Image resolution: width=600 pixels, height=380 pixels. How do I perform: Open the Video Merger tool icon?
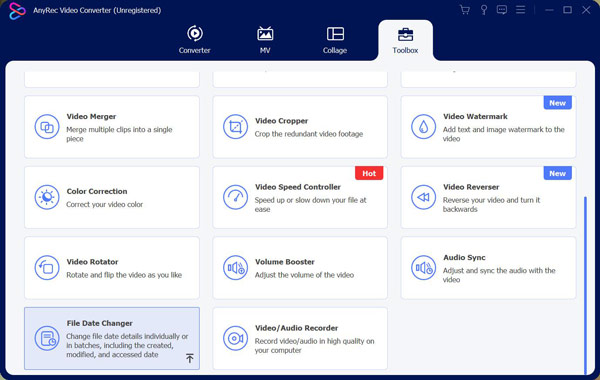click(x=47, y=127)
